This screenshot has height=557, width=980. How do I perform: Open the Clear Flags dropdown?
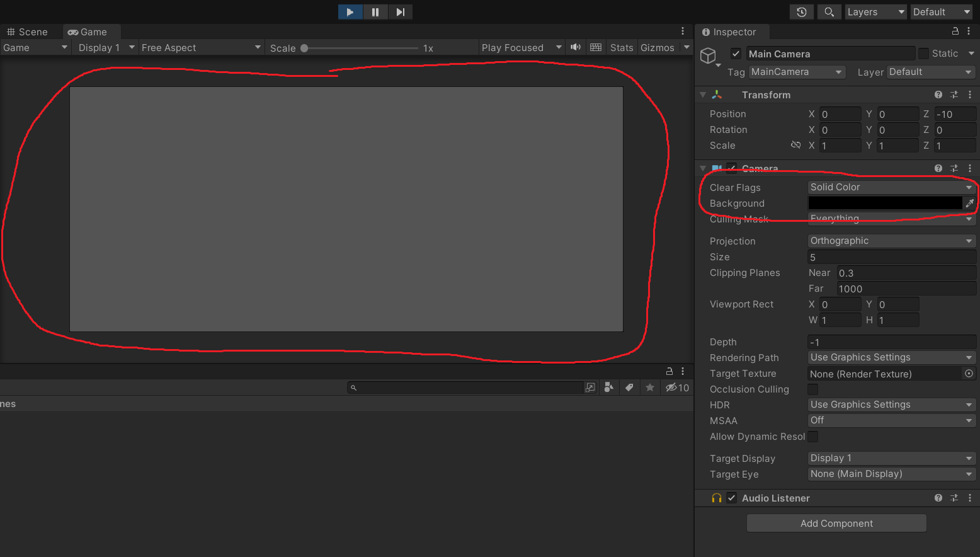coord(891,187)
